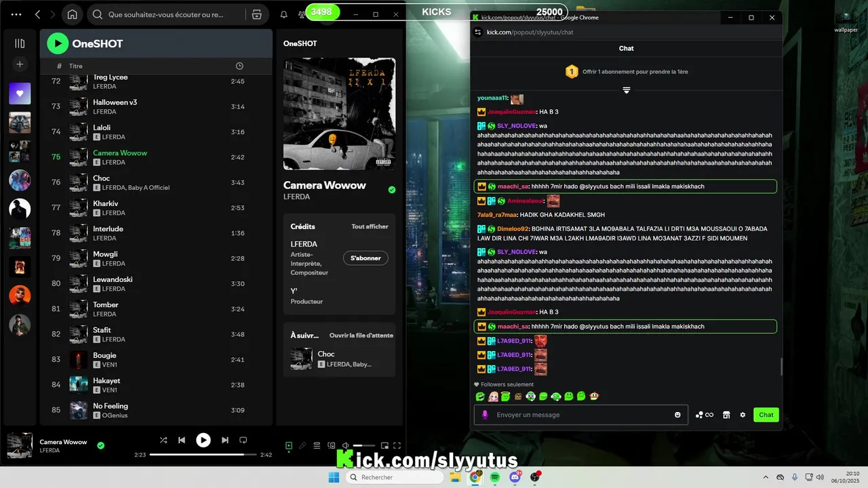Open emoji picker in Kick chat
Image resolution: width=868 pixels, height=488 pixels.
[677, 415]
